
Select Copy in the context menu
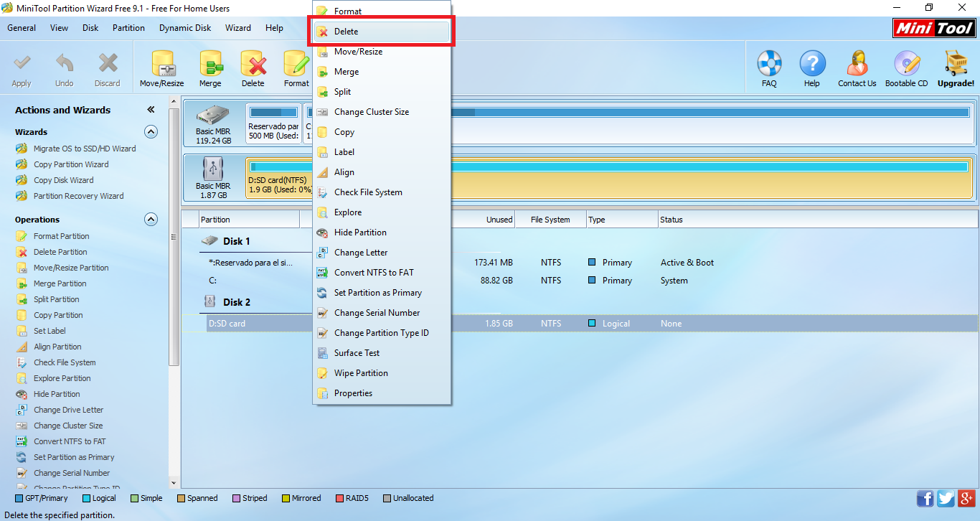tap(382, 132)
